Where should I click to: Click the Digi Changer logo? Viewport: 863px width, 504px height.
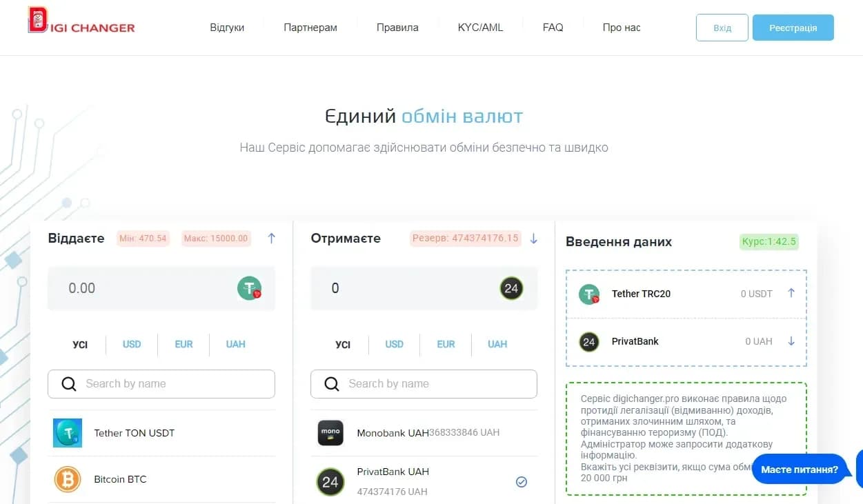pos(81,21)
